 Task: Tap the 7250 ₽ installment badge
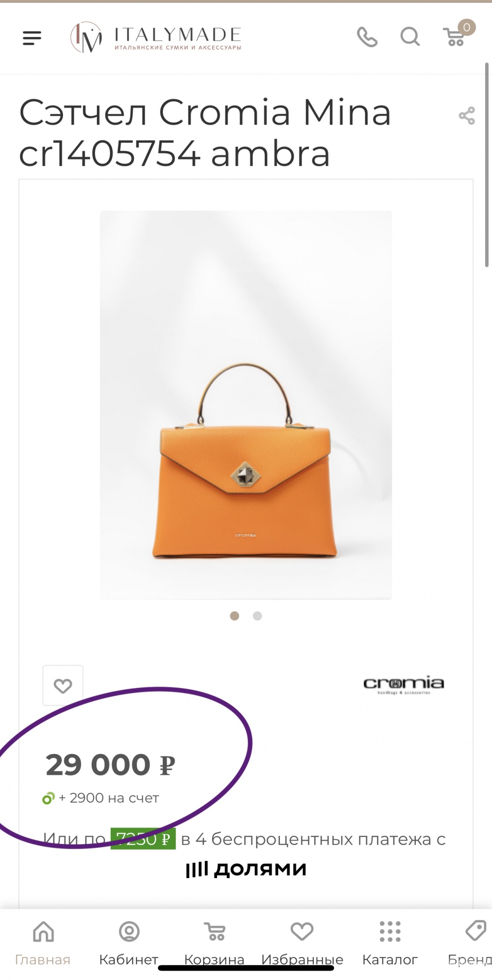(143, 839)
